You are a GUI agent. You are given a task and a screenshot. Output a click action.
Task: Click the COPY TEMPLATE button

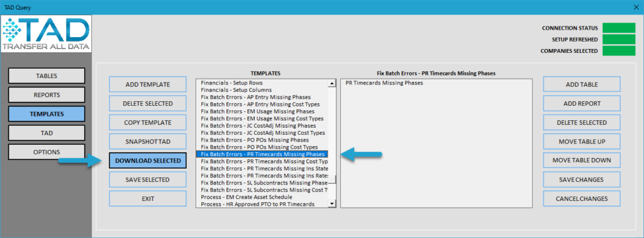point(147,123)
